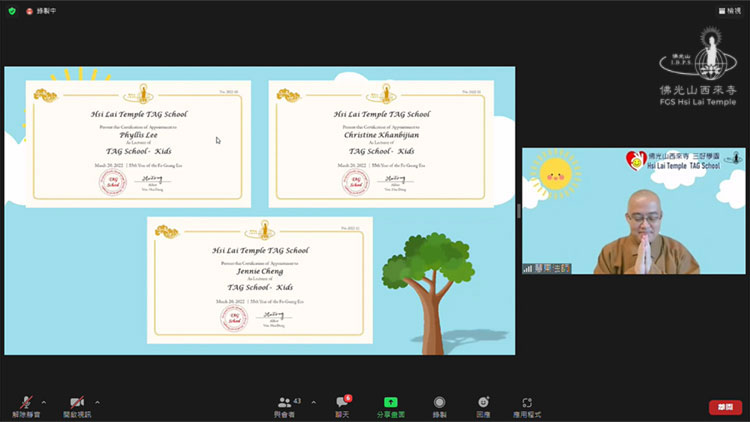Open video options arrow beside camera

[98, 402]
